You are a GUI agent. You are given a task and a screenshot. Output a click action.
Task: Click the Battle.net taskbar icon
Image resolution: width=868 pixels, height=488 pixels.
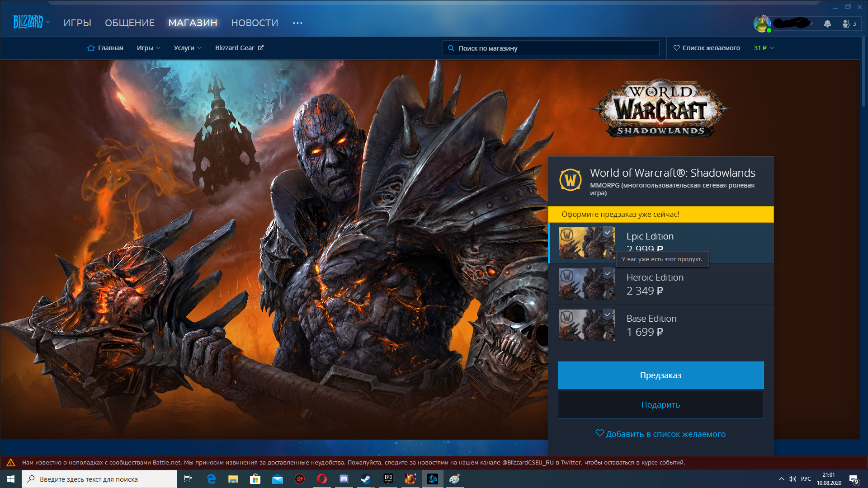(x=433, y=479)
